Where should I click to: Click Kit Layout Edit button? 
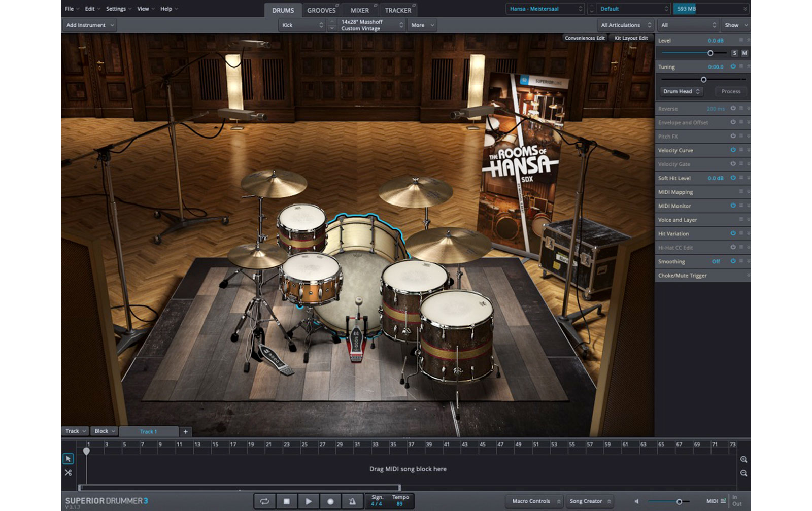click(631, 38)
